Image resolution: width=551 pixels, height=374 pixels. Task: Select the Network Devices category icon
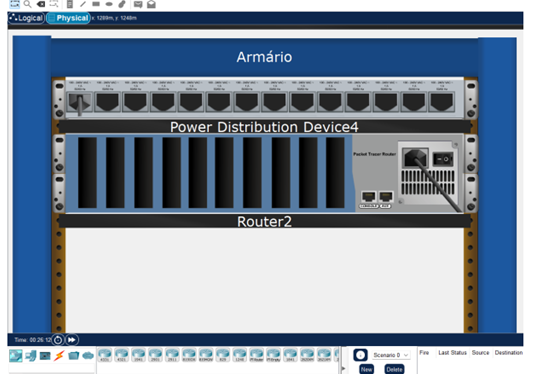15,356
